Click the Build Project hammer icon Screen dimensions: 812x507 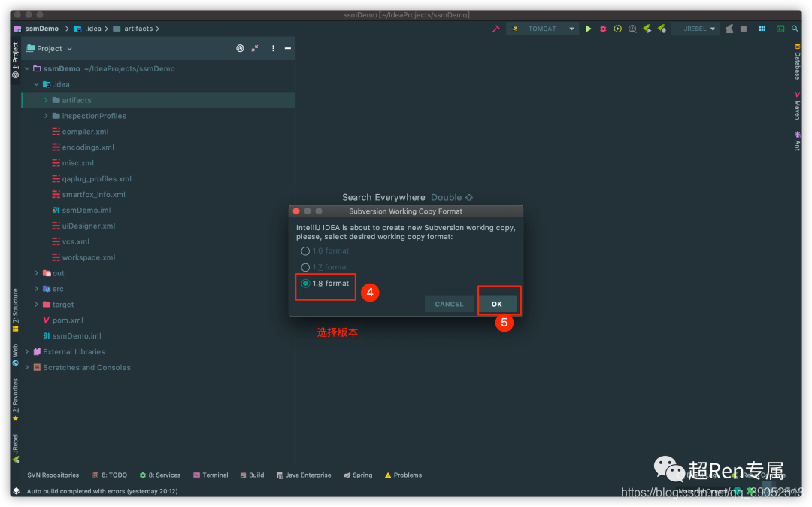coord(495,29)
